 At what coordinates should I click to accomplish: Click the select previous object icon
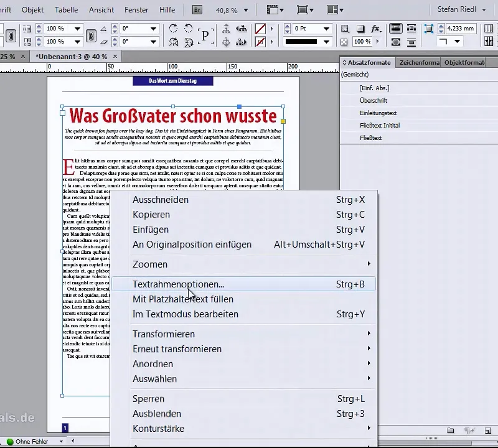pos(242,29)
